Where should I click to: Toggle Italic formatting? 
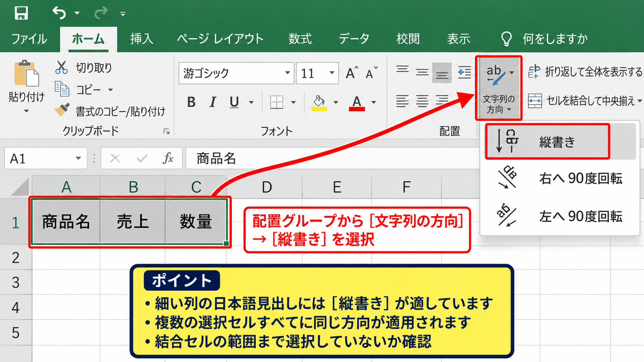coord(213,102)
